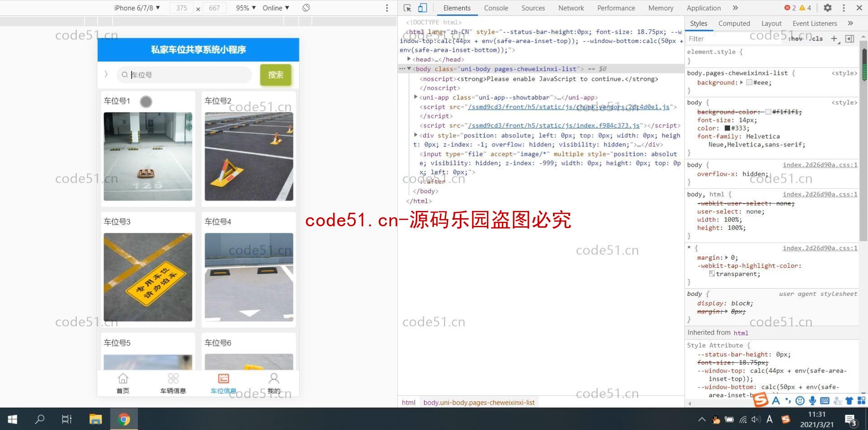This screenshot has width=868, height=430.
Task: Click the chevron left of search box
Action: [x=106, y=74]
